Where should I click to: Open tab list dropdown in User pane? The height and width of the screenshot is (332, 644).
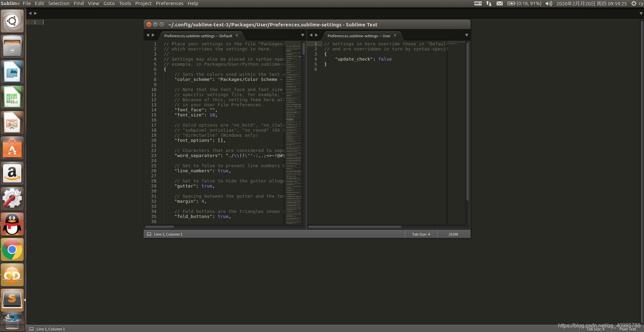[x=467, y=35]
